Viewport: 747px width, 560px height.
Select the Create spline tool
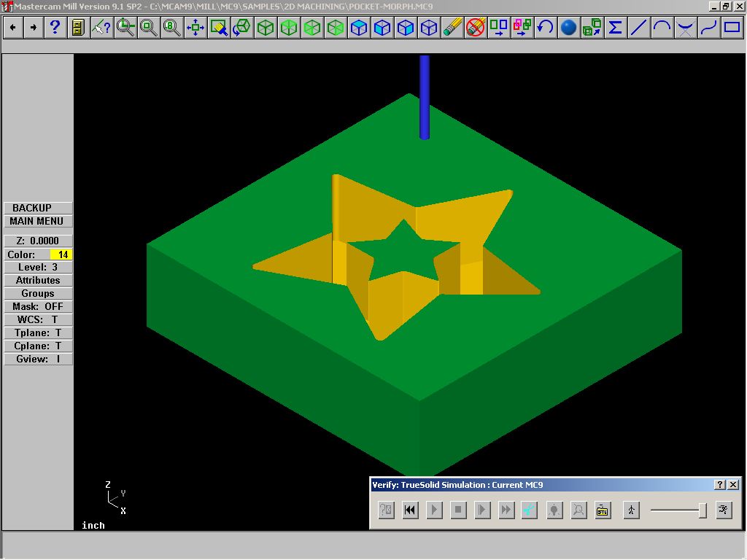[709, 28]
